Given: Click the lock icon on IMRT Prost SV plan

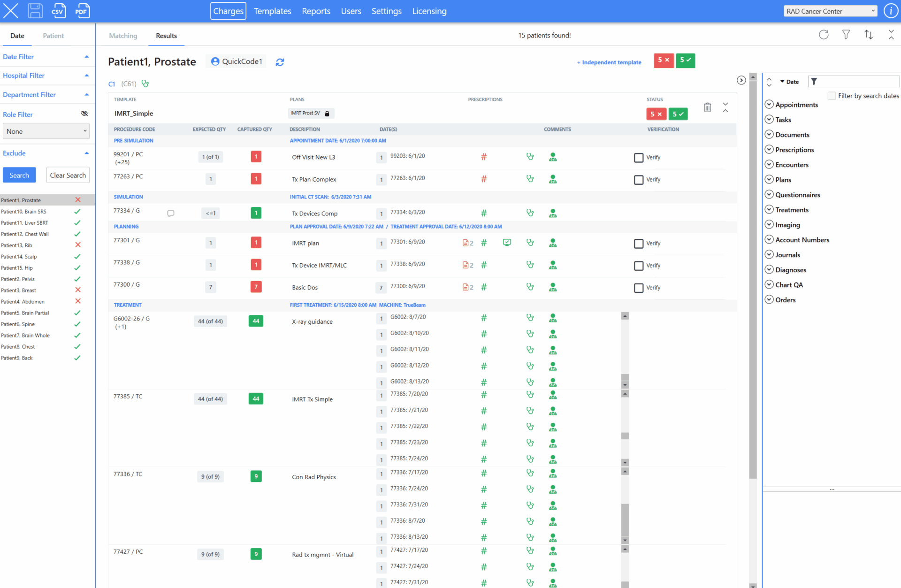Looking at the screenshot, I should [327, 113].
